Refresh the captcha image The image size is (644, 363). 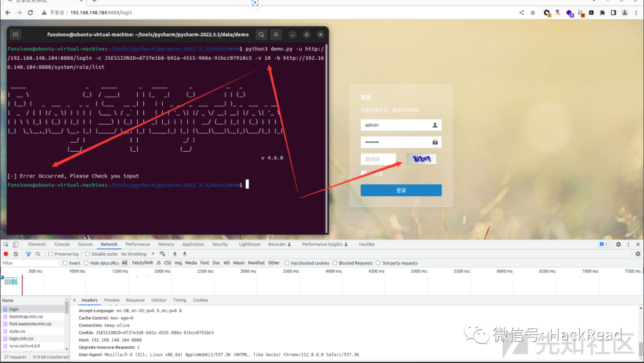(x=422, y=159)
